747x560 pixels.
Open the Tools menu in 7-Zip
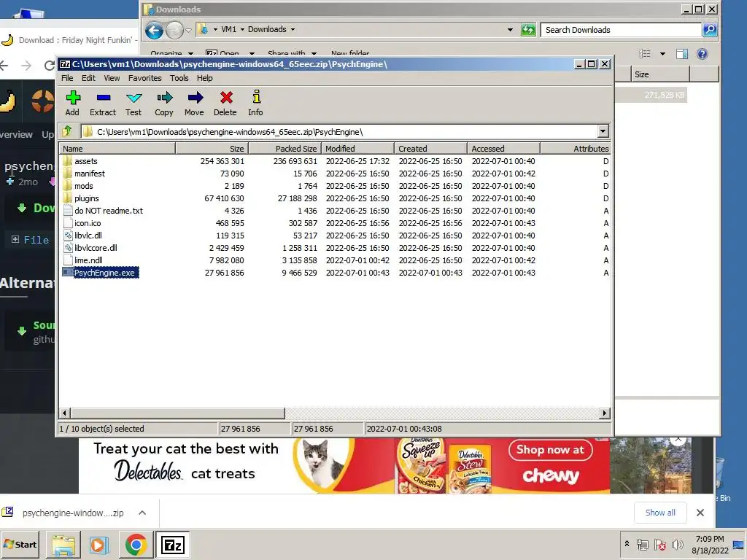179,78
